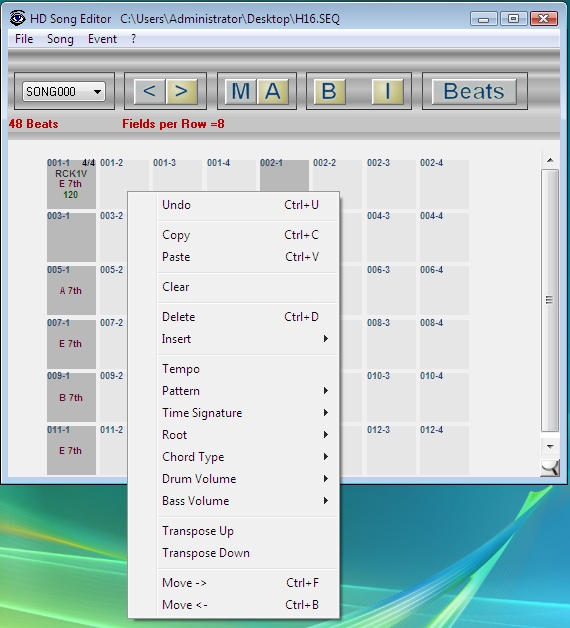Screen dimensions: 570x628
Task: Toggle the A toolbar button
Action: pyautogui.click(x=272, y=91)
